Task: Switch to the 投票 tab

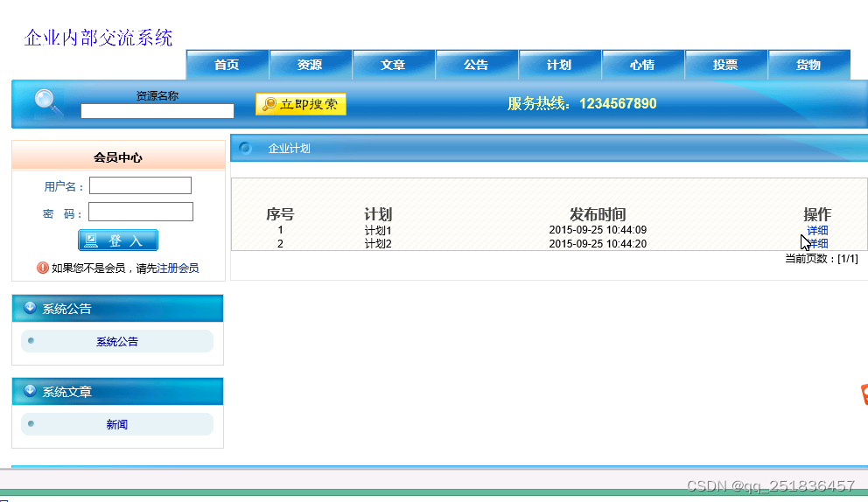Action: [x=725, y=65]
